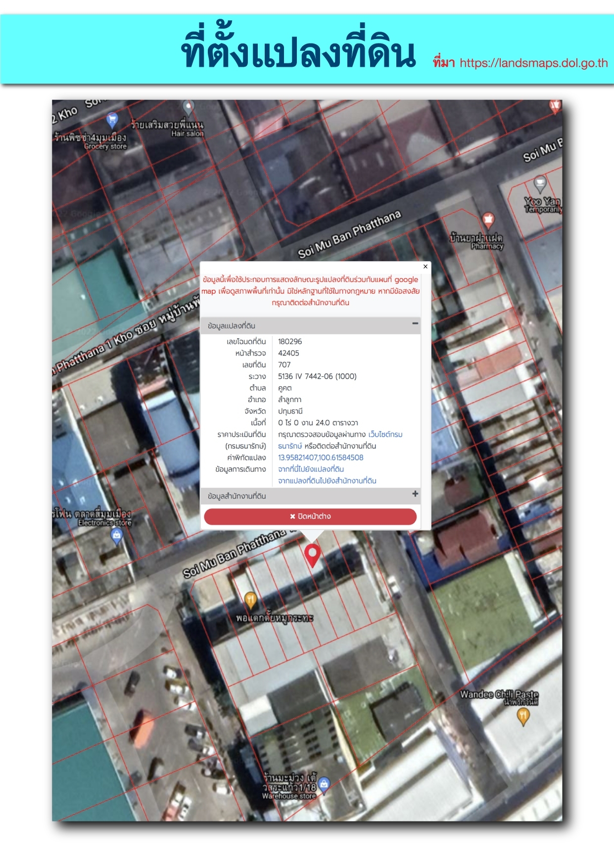Click the Pharmacy red map marker
Image resolution: width=614 pixels, height=868 pixels.
(x=488, y=220)
